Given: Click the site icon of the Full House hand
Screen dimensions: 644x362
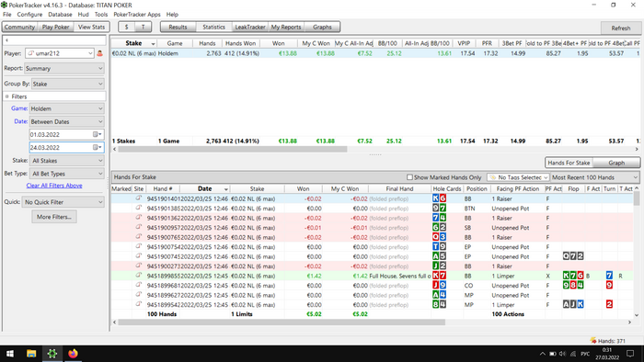Looking at the screenshot, I should pos(139,276).
